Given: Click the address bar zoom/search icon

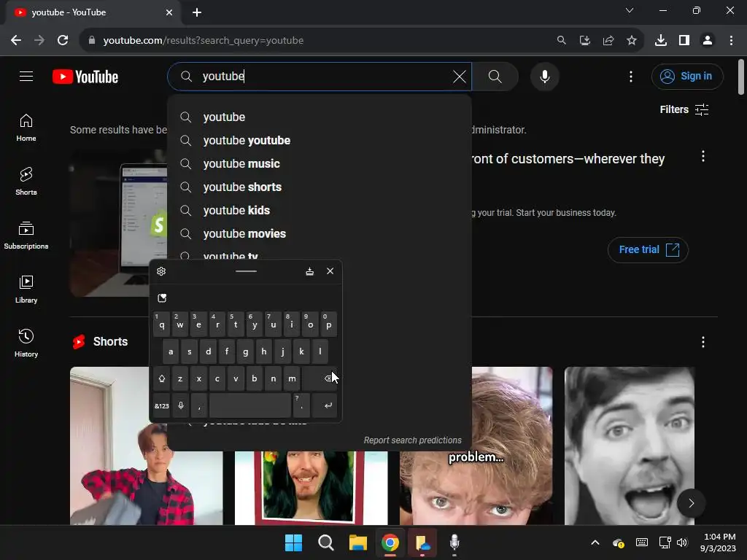Looking at the screenshot, I should click(x=562, y=41).
